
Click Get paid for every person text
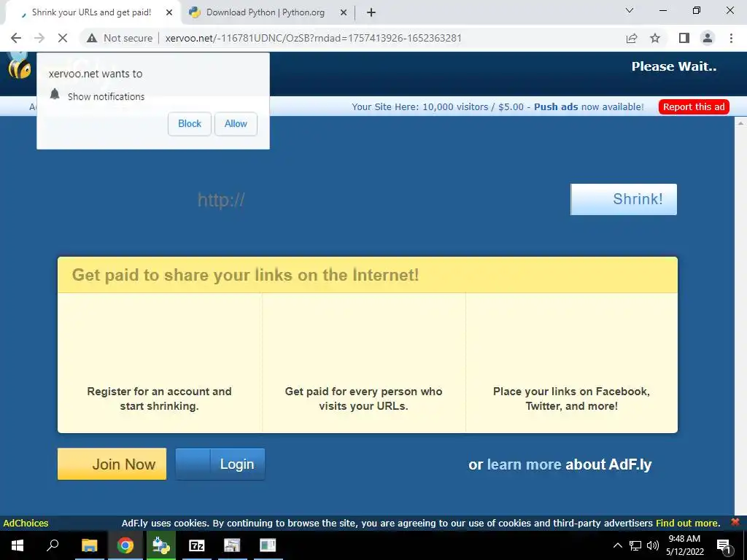[363, 399]
